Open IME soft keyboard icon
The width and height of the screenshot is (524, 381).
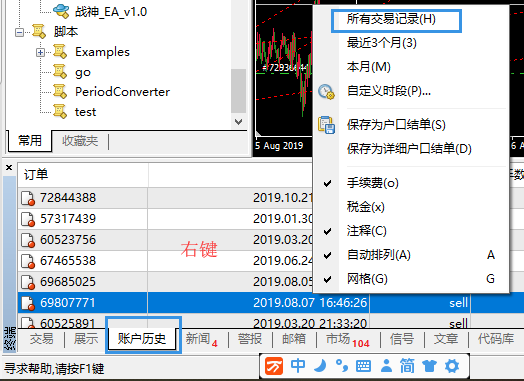363,366
